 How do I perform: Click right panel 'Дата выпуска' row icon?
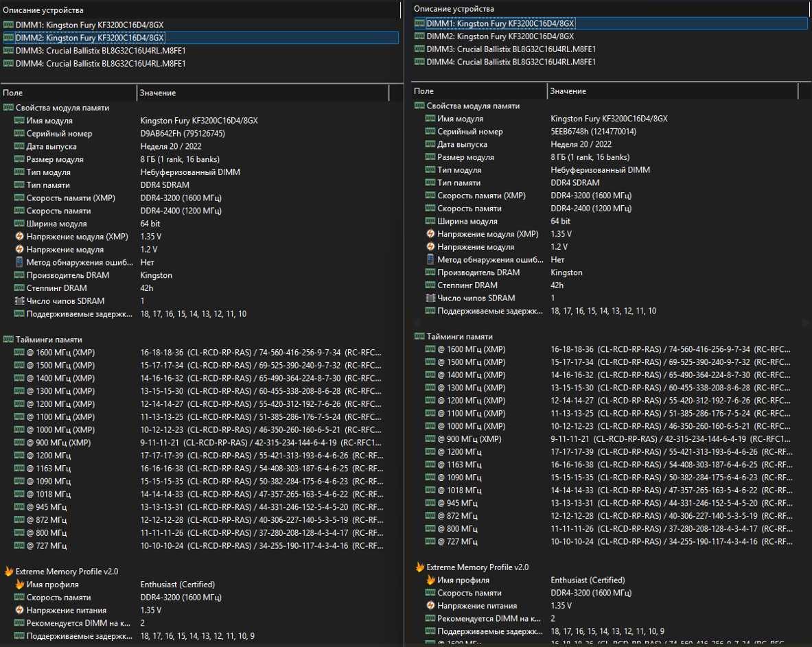[x=430, y=144]
